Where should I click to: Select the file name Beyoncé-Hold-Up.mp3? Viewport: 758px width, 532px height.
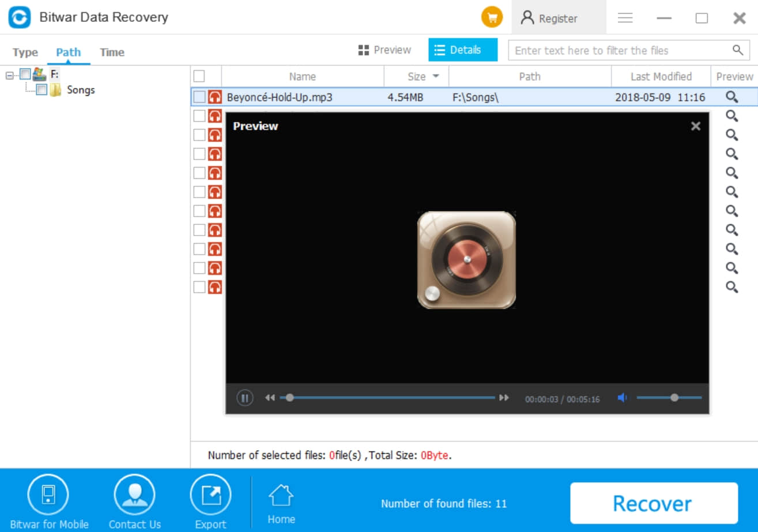pos(280,97)
